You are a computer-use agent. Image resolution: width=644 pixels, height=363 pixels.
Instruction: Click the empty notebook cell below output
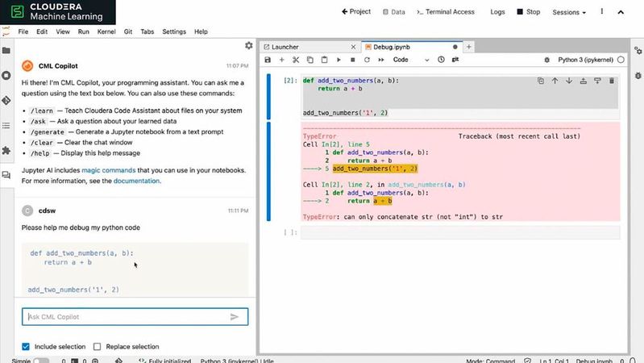[460, 232]
